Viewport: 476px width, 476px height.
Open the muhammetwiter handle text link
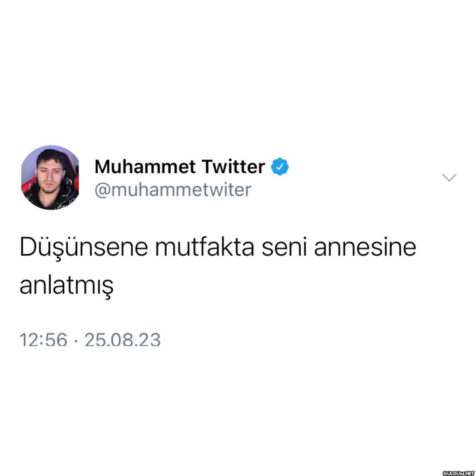(173, 190)
